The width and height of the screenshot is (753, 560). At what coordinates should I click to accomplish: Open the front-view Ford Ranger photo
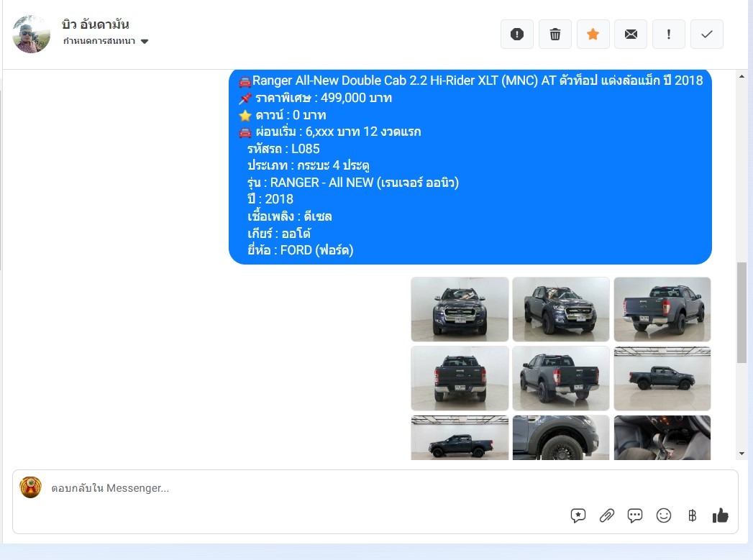(460, 309)
